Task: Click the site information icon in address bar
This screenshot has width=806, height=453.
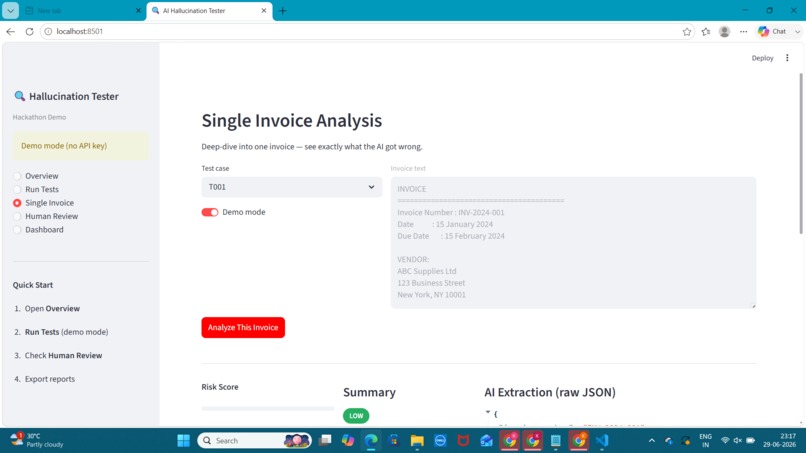Action: (48, 31)
